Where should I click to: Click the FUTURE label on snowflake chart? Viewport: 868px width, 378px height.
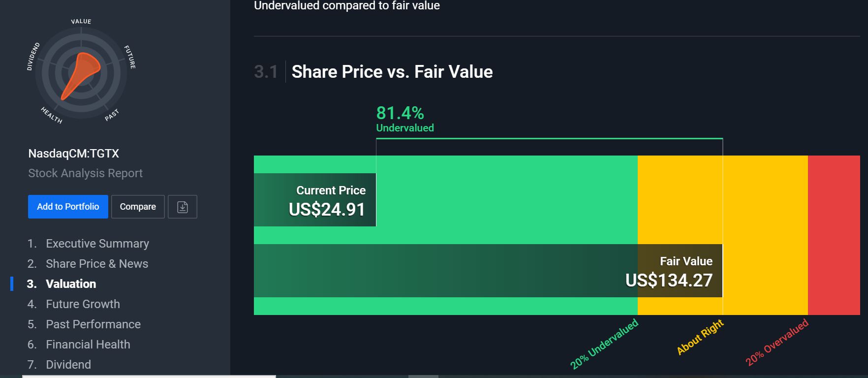pyautogui.click(x=130, y=57)
